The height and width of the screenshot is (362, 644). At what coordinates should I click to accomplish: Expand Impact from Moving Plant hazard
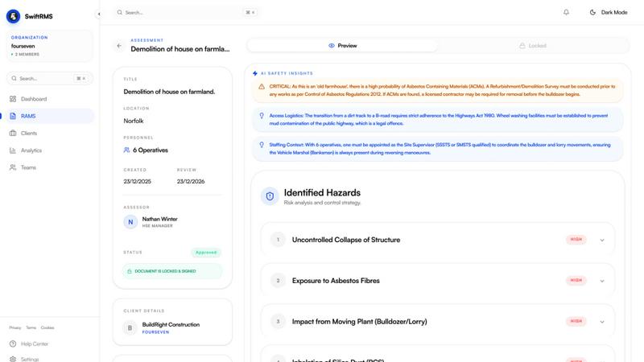[x=601, y=322]
